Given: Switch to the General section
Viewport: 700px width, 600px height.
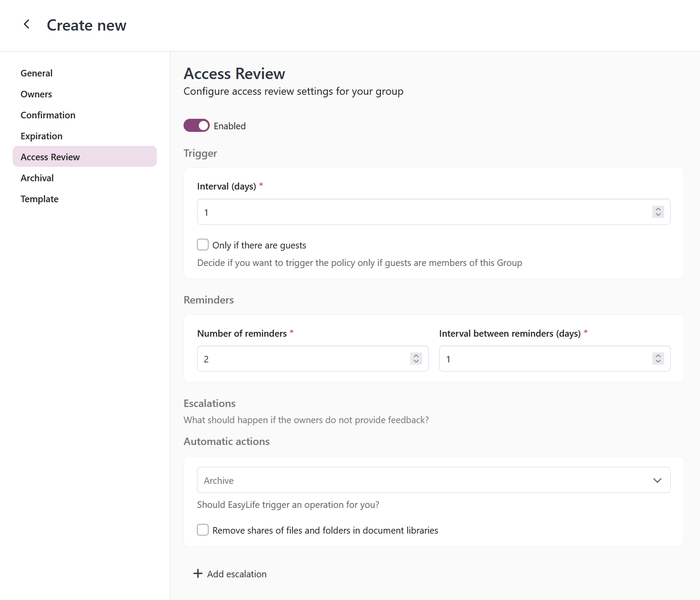Looking at the screenshot, I should 36,73.
